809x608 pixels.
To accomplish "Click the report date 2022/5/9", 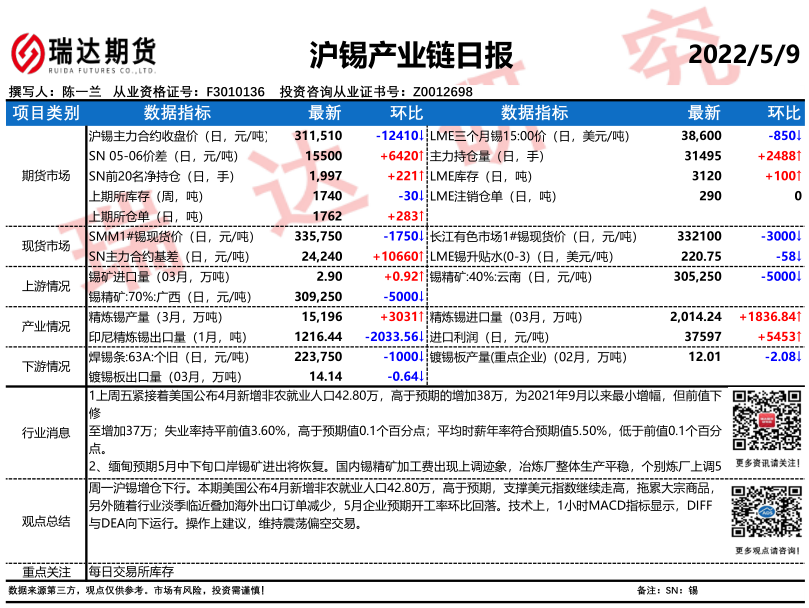I will click(745, 53).
